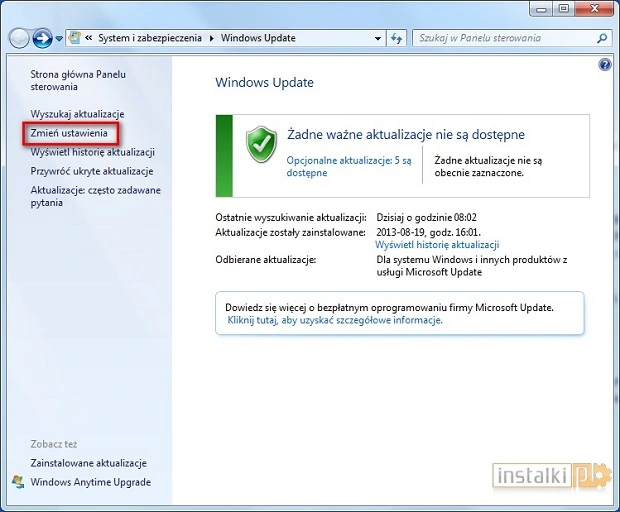This screenshot has width=620, height=512.
Task: Click Kliknij tutaj, aby uzyskać szczegółowe informacje
Action: 335,320
